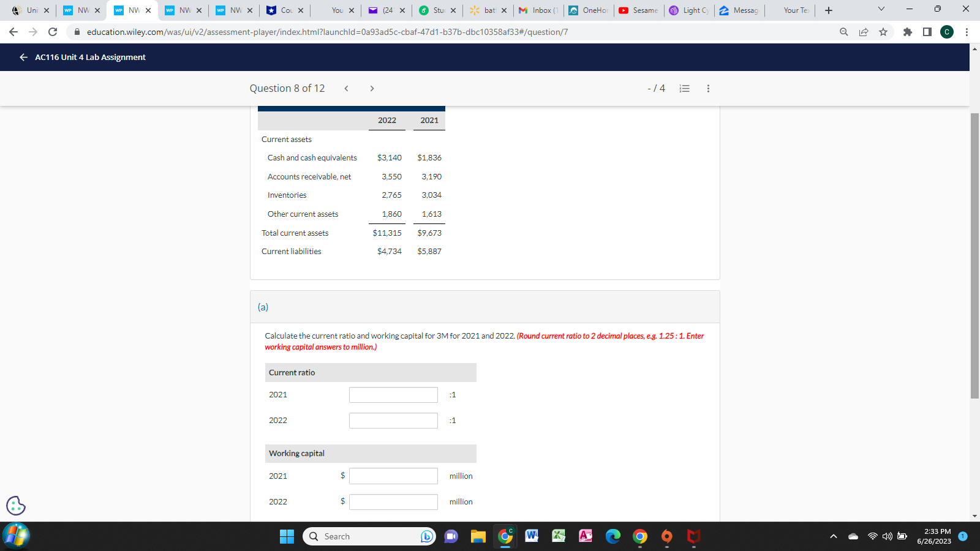Go to the previous question

pyautogui.click(x=346, y=88)
